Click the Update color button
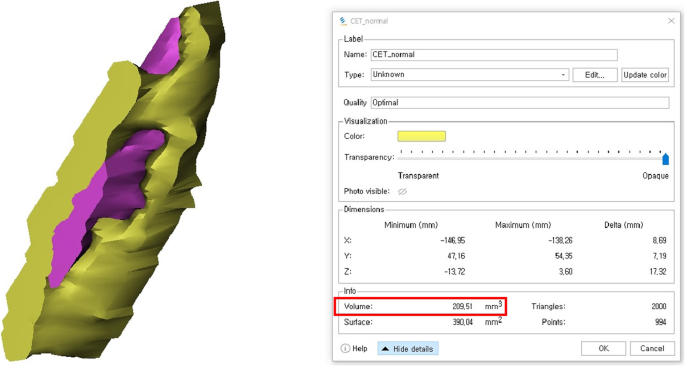Screen dimensions: 685x366 pyautogui.click(x=645, y=75)
